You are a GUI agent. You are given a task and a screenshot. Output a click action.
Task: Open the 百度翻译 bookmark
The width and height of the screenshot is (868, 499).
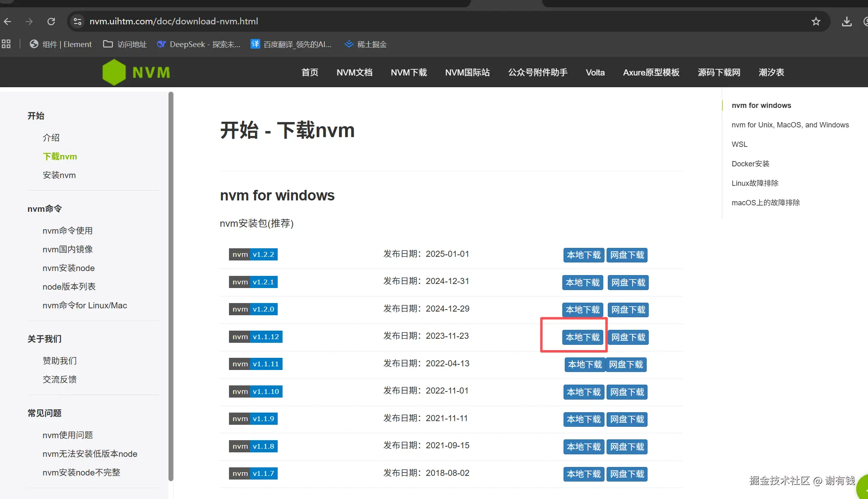tap(291, 44)
